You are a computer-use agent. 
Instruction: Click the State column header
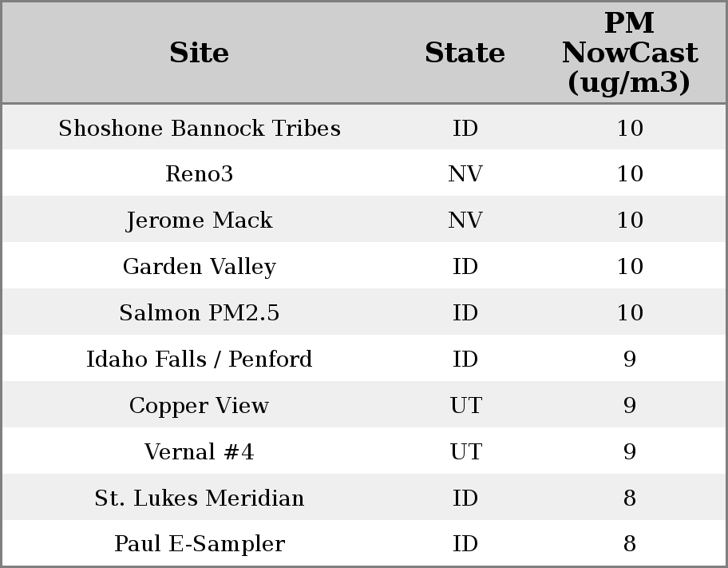coord(465,53)
